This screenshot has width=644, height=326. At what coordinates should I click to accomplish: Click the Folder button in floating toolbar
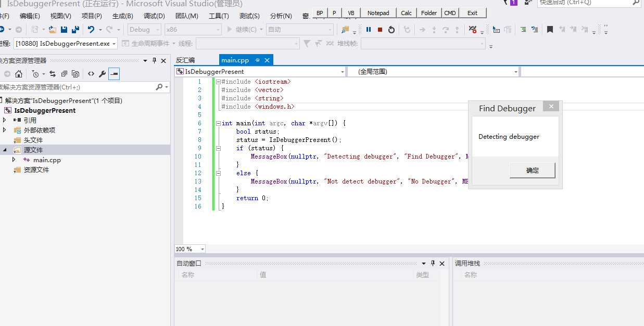429,13
